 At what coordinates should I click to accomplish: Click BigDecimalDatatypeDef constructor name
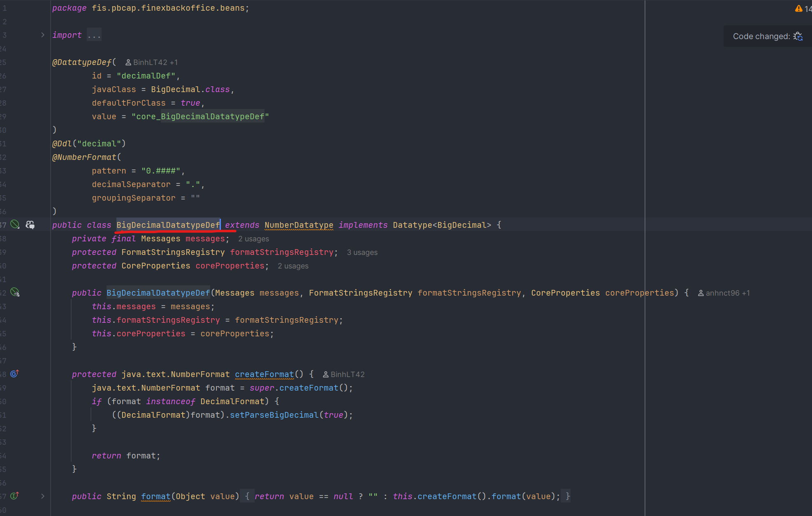[158, 293]
